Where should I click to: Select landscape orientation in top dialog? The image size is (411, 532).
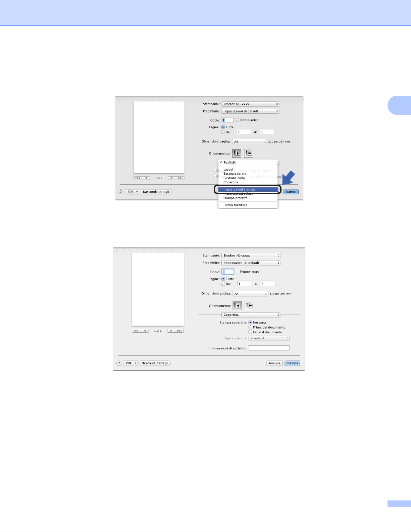249,153
